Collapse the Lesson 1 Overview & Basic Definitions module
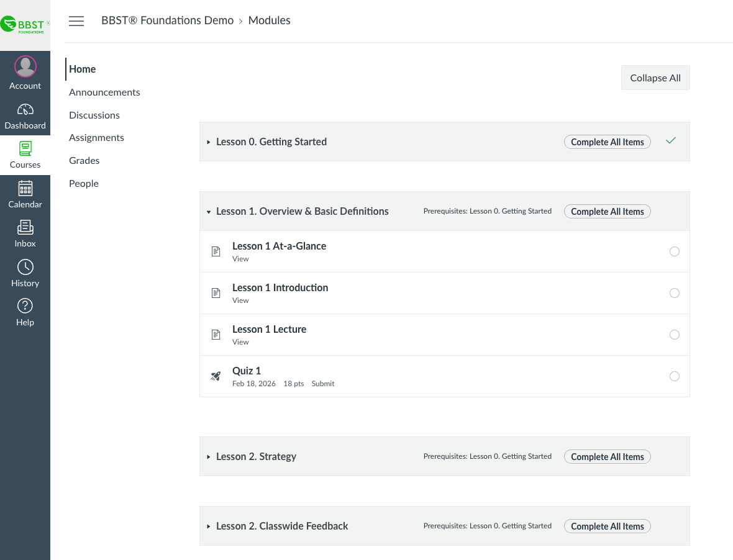Viewport: 733px width, 560px height. [209, 211]
